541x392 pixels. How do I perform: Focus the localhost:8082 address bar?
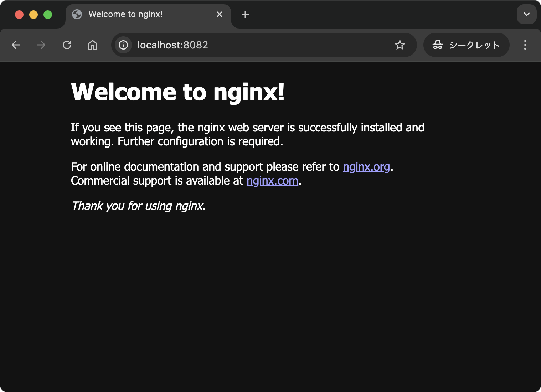click(249, 45)
